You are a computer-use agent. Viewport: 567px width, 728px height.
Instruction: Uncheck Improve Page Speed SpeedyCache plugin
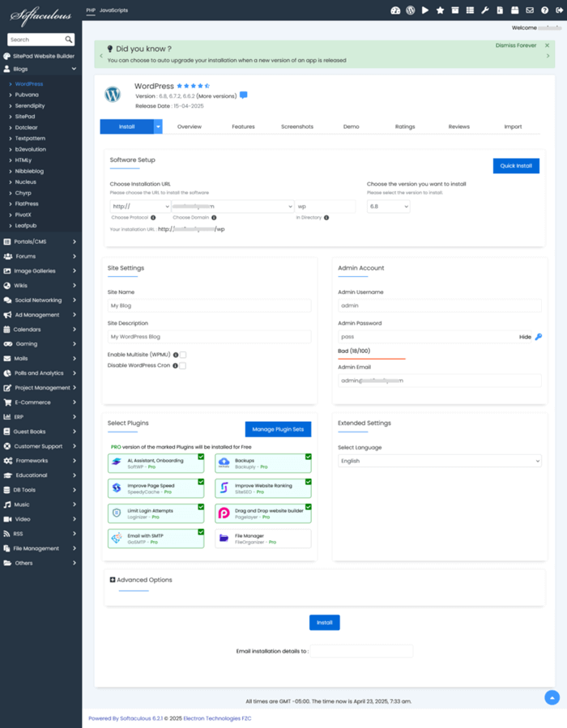[x=201, y=482]
